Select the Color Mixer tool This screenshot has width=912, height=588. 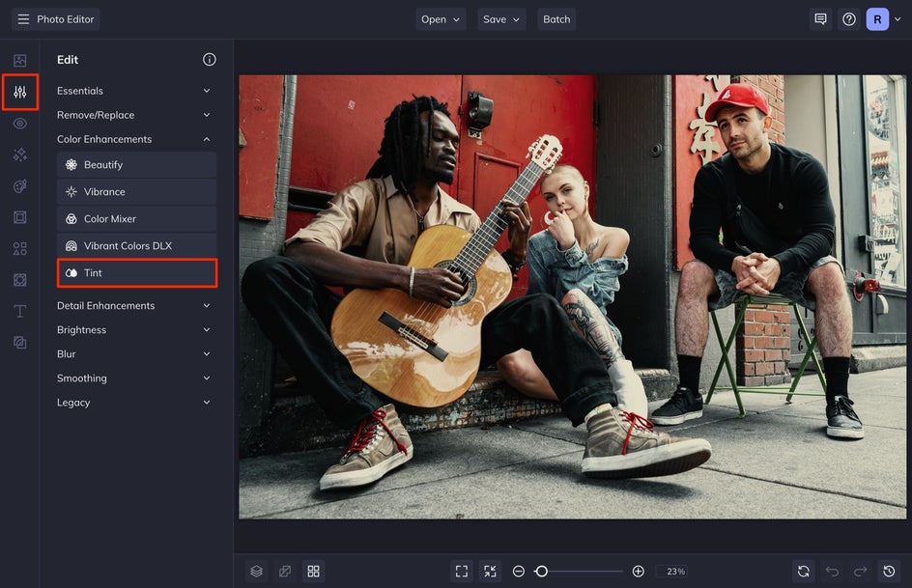click(x=136, y=219)
